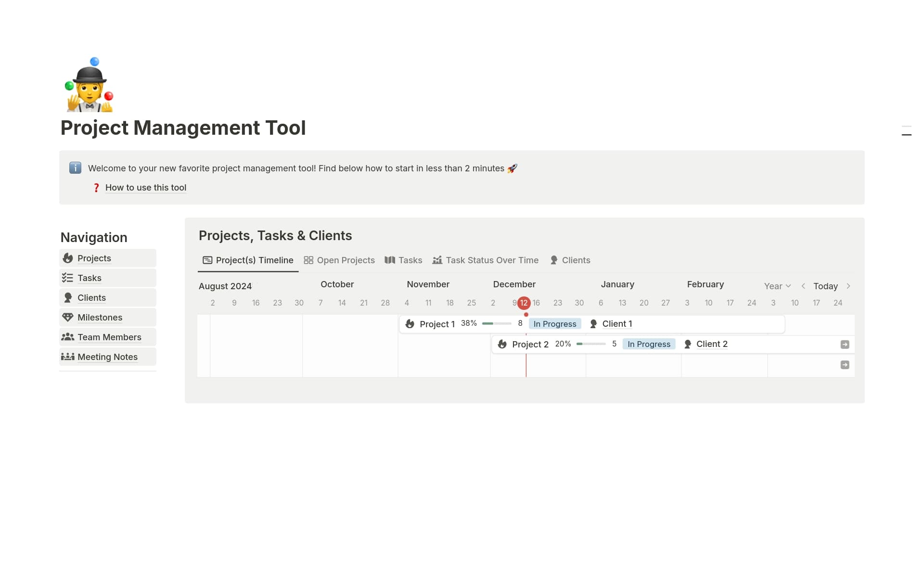Image resolution: width=924 pixels, height=577 pixels.
Task: Open the How to use this tool link
Action: pyautogui.click(x=145, y=187)
